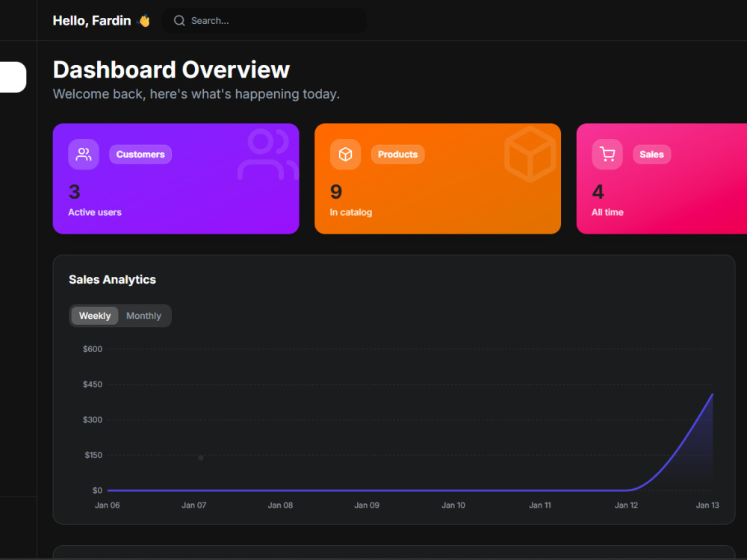Click the search magnifier icon
Screen dimensions: 747x560
179,20
